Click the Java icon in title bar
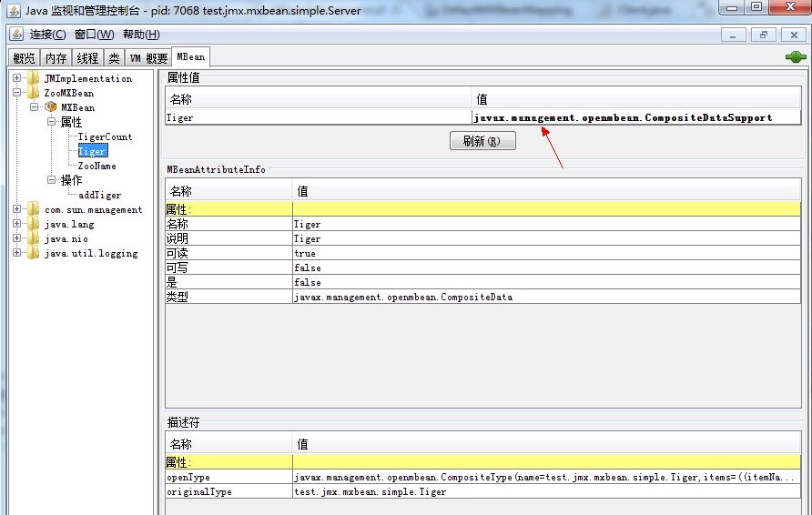Image resolution: width=812 pixels, height=515 pixels. pyautogui.click(x=14, y=10)
